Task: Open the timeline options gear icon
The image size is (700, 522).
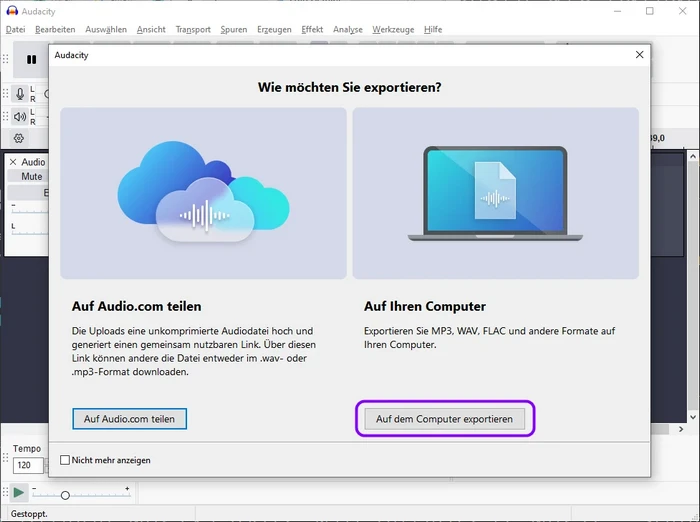Action: pos(19,138)
